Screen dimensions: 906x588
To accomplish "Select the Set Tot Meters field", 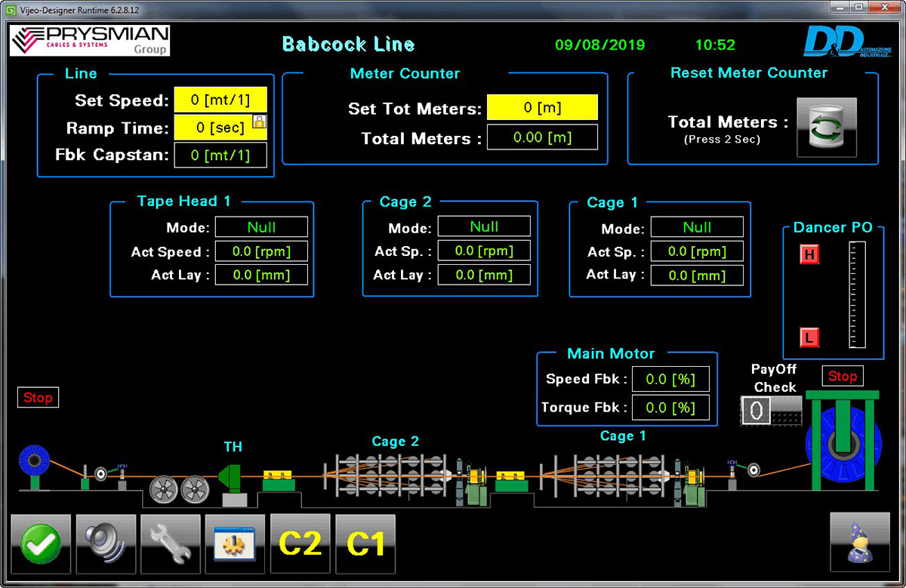I will point(542,107).
